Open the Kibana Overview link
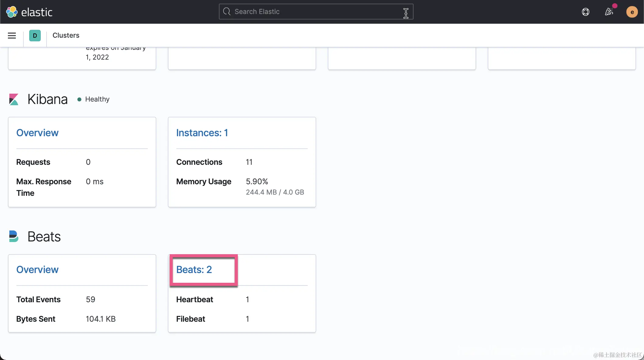The image size is (644, 360). pyautogui.click(x=37, y=133)
